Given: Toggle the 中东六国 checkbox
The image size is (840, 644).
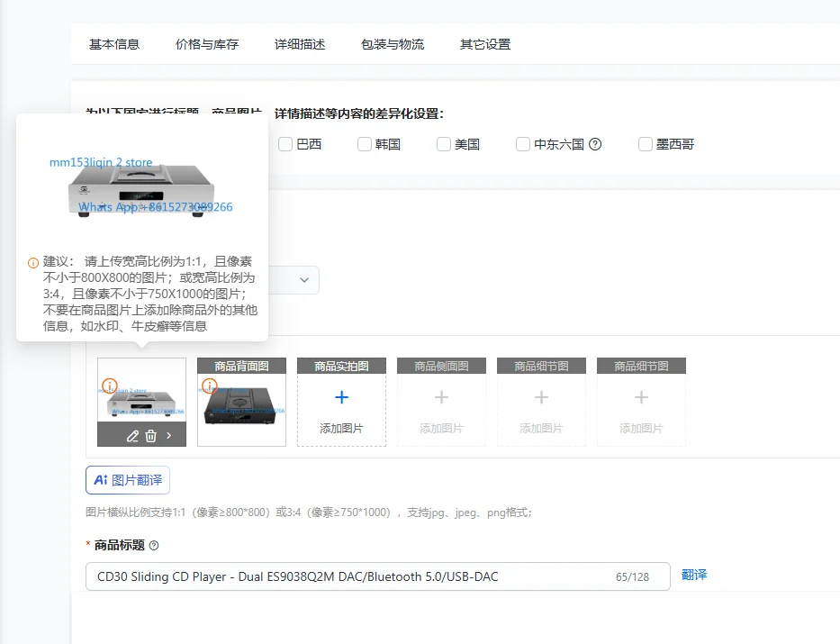Looking at the screenshot, I should pos(523,144).
